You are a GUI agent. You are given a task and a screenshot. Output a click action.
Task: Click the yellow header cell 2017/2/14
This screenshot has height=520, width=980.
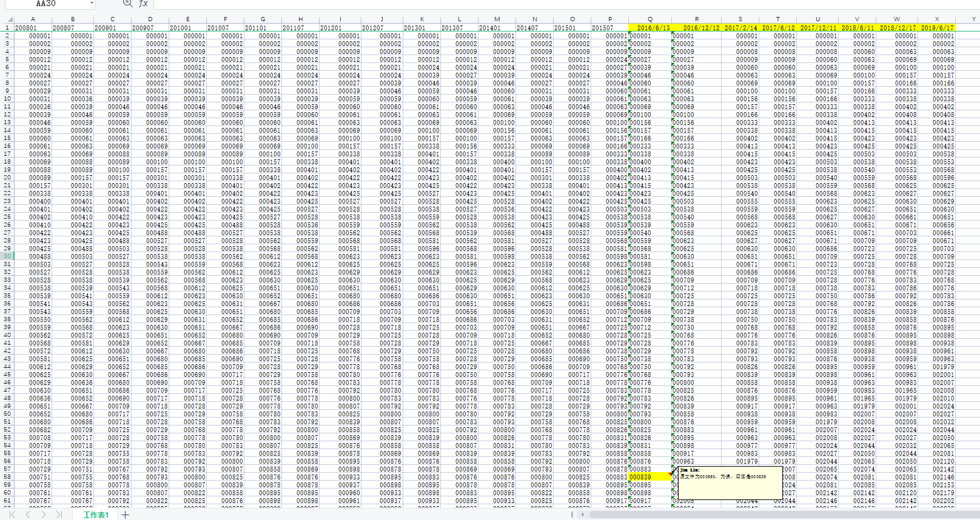pos(740,28)
